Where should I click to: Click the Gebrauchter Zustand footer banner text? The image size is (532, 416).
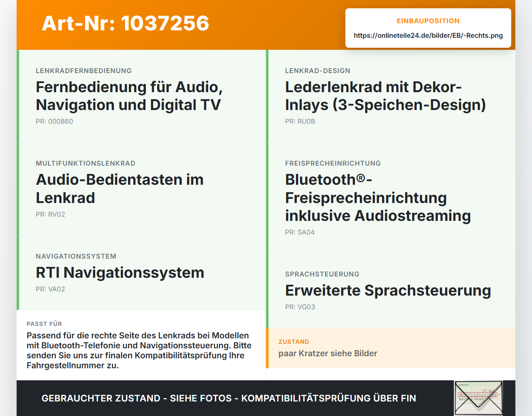tap(229, 398)
